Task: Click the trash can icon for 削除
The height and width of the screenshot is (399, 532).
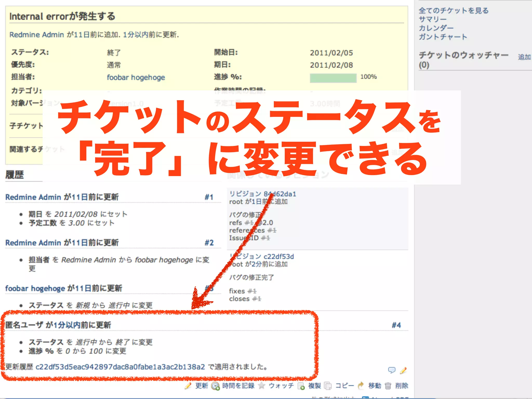Action: pyautogui.click(x=388, y=386)
